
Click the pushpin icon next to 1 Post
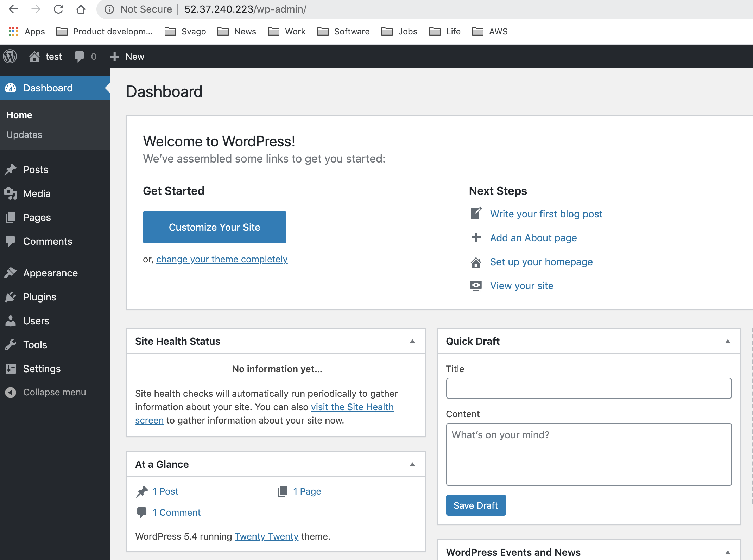pyautogui.click(x=142, y=491)
